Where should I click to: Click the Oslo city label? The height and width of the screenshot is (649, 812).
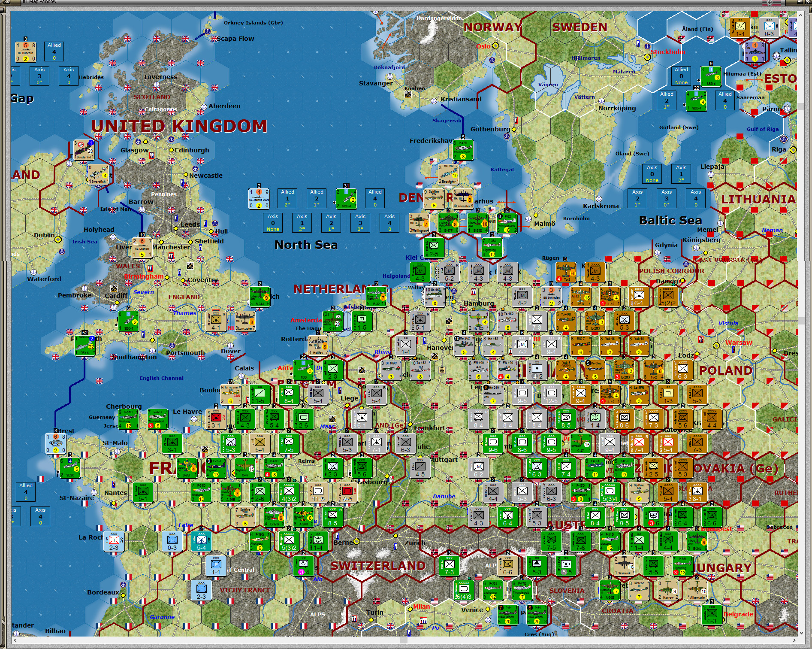(x=483, y=46)
